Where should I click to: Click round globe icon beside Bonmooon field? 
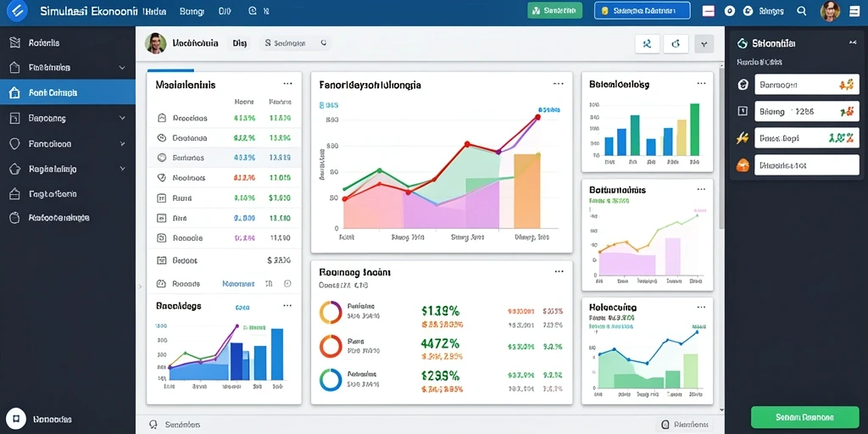pos(743,85)
